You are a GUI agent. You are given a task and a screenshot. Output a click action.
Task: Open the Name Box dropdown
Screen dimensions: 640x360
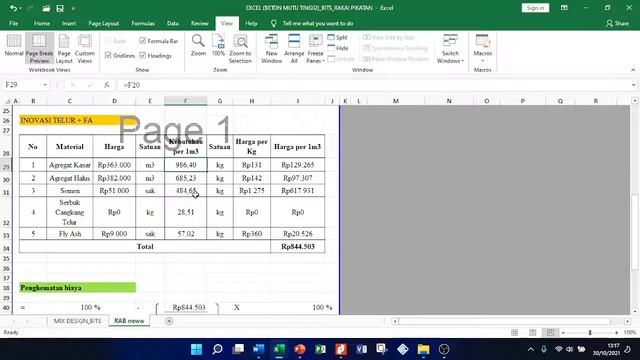[45, 85]
